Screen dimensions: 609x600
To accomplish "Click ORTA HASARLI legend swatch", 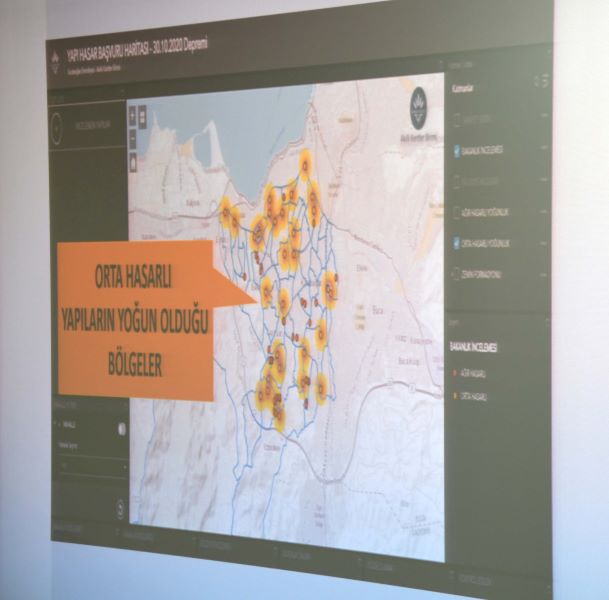I will pos(455,396).
